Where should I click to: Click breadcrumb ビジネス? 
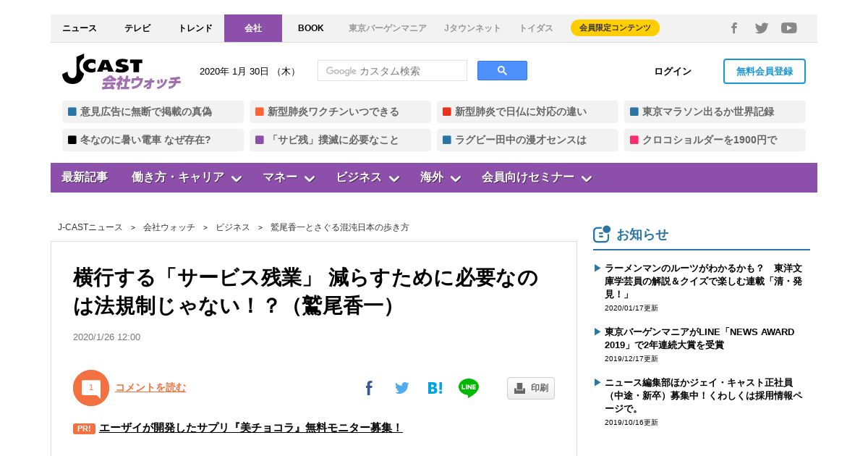pos(233,227)
